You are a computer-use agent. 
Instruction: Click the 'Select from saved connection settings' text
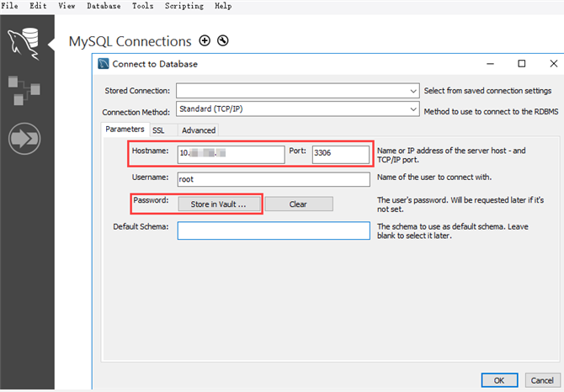tap(487, 91)
